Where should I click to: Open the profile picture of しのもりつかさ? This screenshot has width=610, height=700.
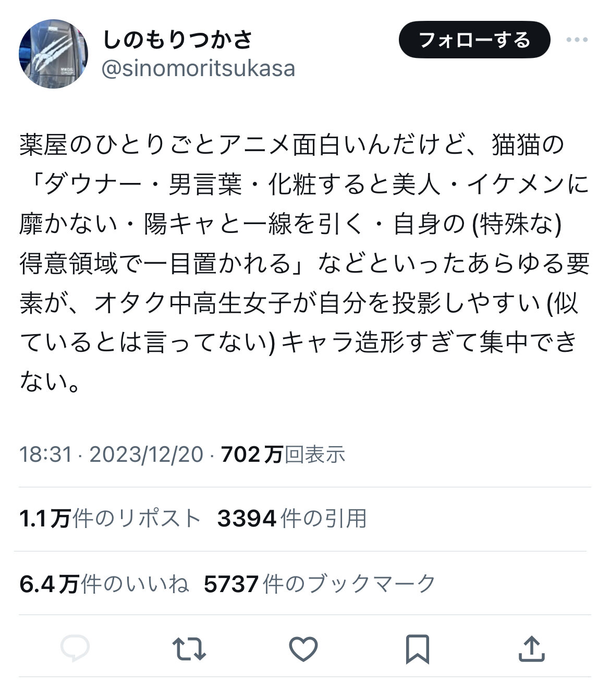point(53,54)
